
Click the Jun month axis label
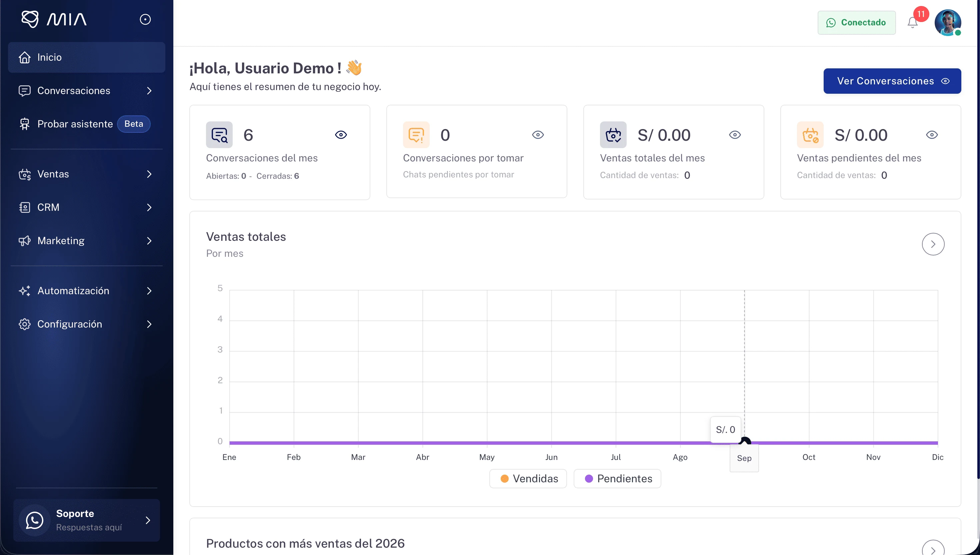552,457
